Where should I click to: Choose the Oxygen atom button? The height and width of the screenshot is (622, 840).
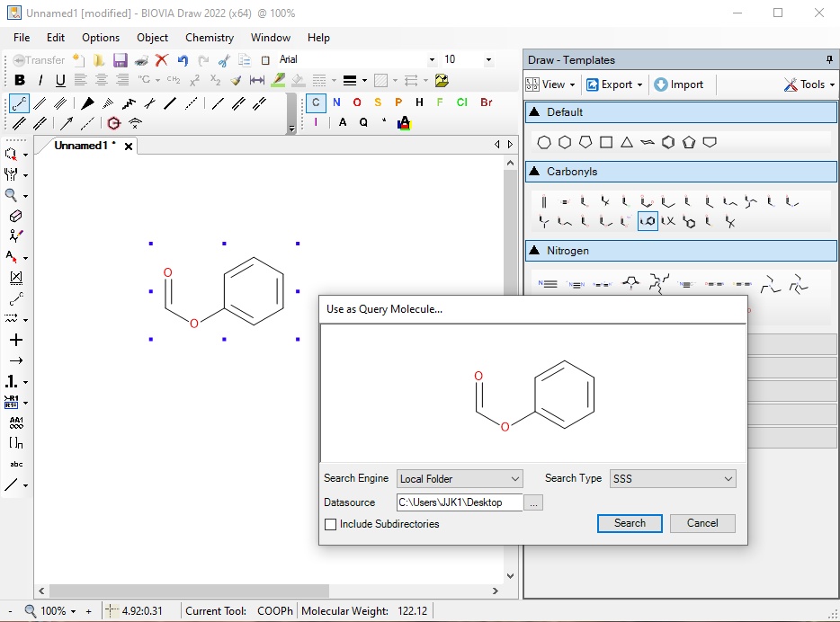point(357,102)
